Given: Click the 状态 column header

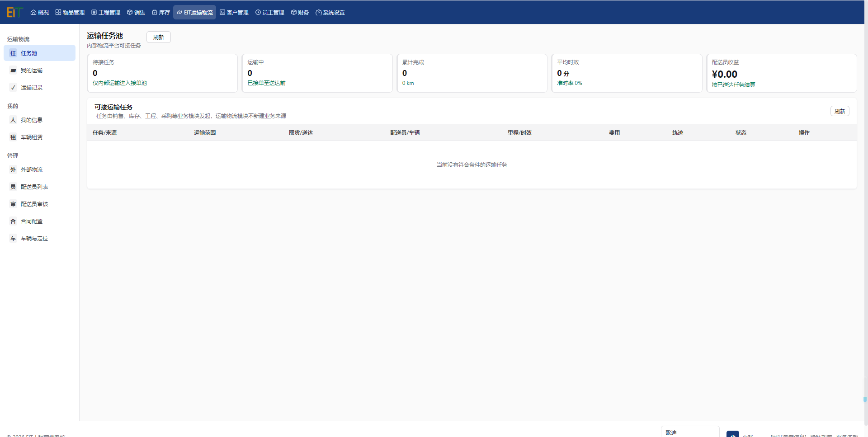Looking at the screenshot, I should [741, 132].
